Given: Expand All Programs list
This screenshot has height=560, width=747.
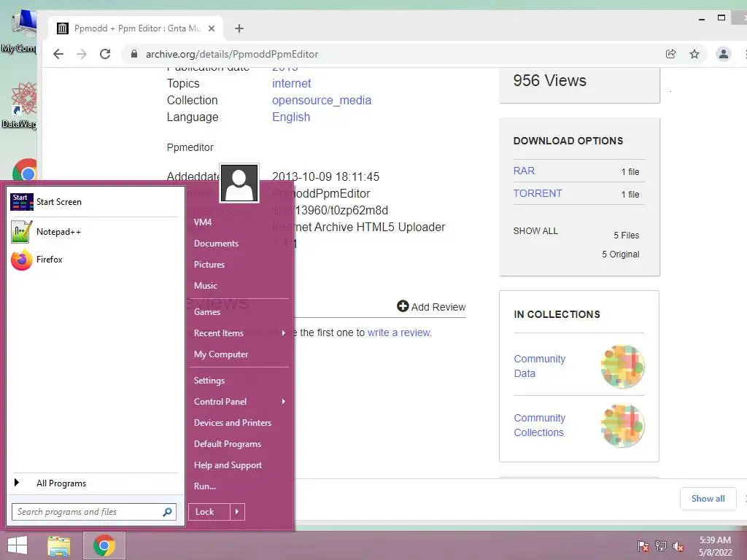Looking at the screenshot, I should pos(95,483).
